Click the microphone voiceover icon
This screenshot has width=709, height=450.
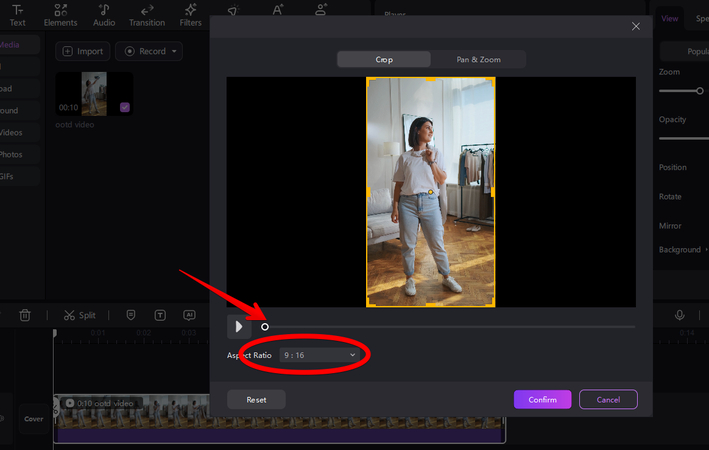680,315
